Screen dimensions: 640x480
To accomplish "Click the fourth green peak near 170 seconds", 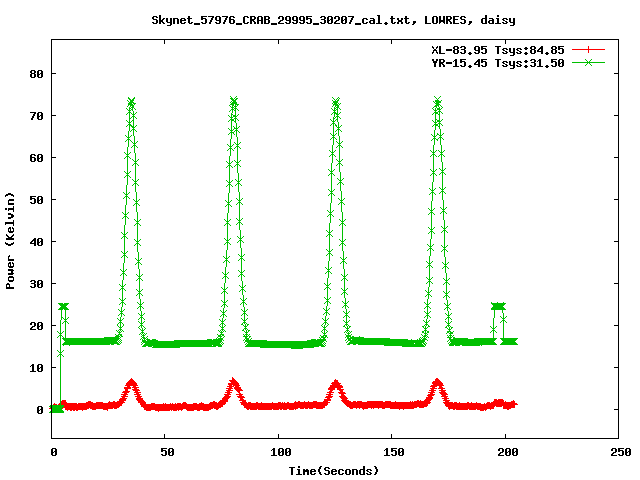I will 438,101.
